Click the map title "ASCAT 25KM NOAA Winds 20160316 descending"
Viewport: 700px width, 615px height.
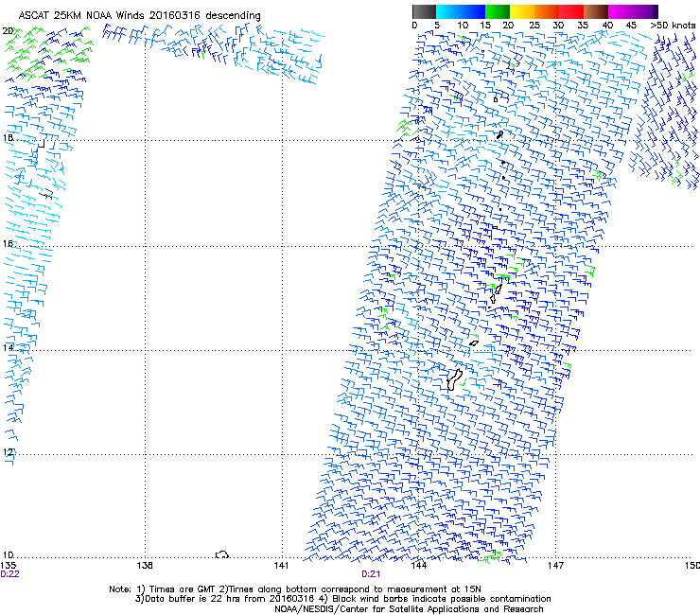(x=139, y=15)
